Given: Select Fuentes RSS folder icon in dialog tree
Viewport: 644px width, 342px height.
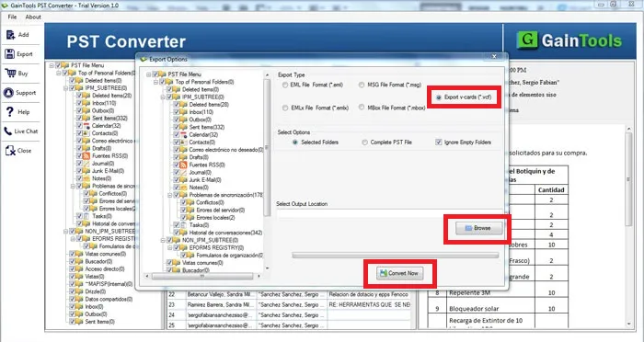Looking at the screenshot, I should (184, 165).
